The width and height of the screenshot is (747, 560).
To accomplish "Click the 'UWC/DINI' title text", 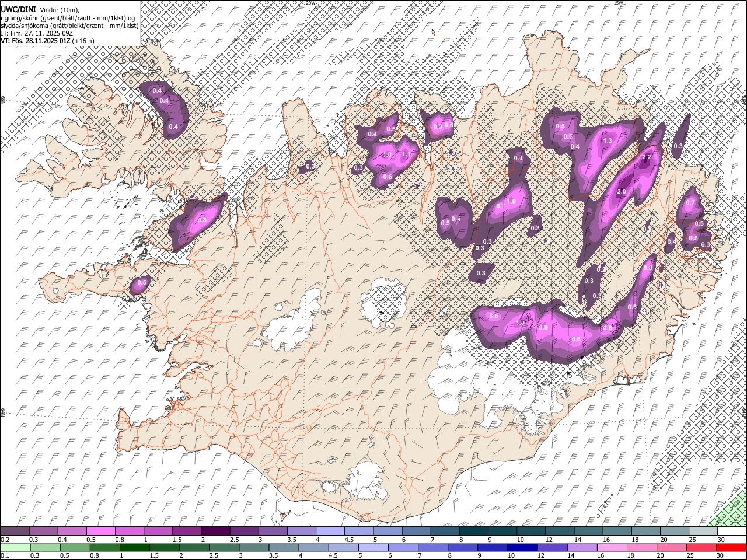I will (x=18, y=9).
